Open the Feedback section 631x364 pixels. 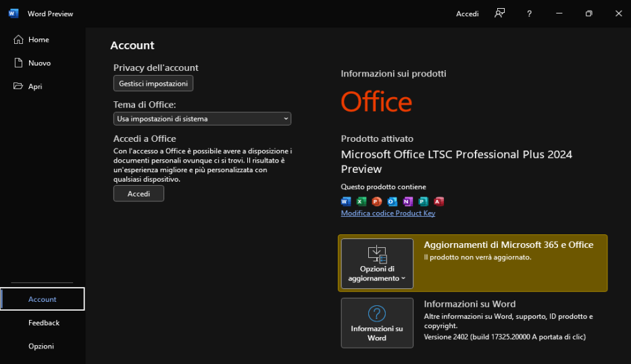pos(43,323)
